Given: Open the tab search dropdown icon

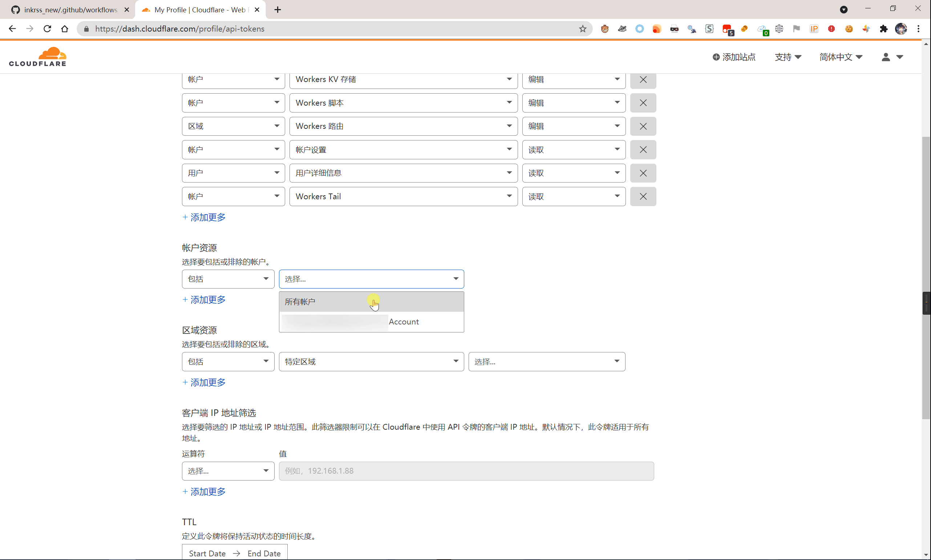Looking at the screenshot, I should tap(843, 9).
